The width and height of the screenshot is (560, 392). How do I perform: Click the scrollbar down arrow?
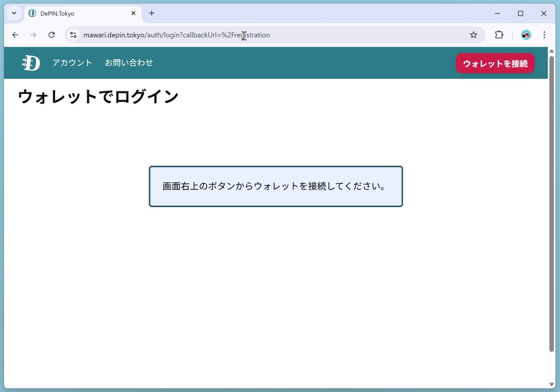(552, 384)
